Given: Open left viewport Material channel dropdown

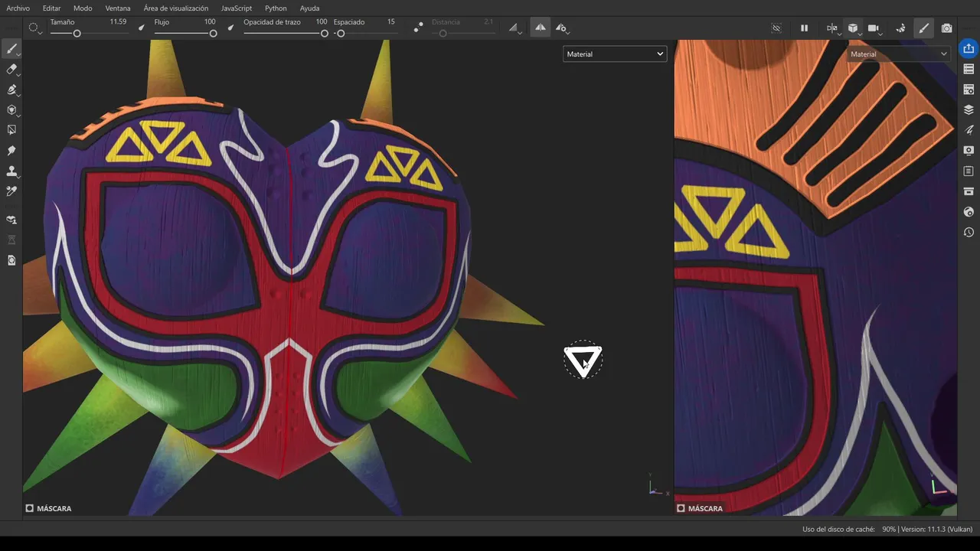Looking at the screenshot, I should click(x=615, y=54).
